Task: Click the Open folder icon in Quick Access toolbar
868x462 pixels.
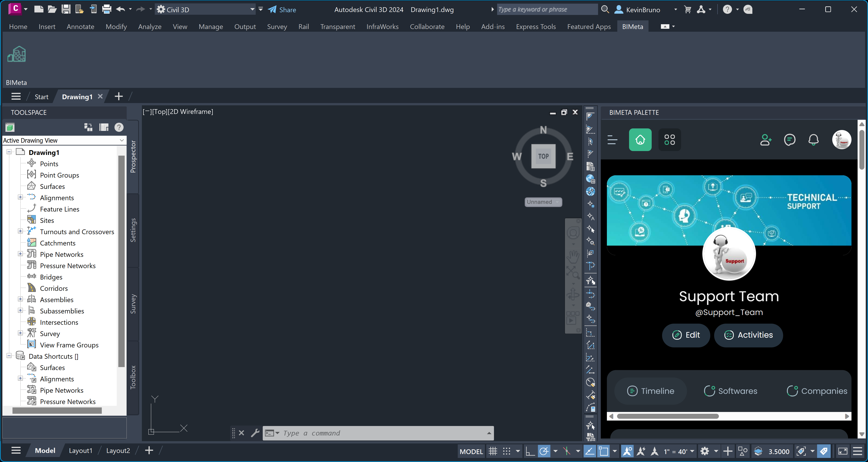Action: (52, 9)
